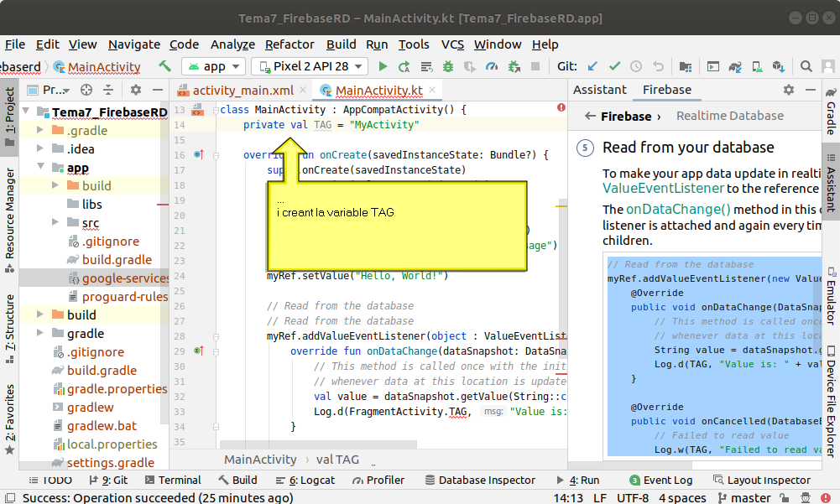Collapse the Tema7_FirebaseRD root node

click(x=26, y=112)
